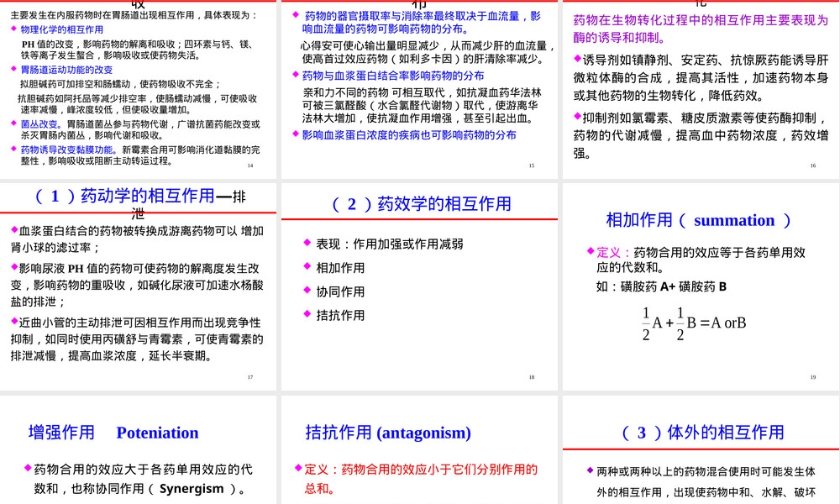Select the slide 18 药效学的相互作用 thumbnail

(419, 286)
